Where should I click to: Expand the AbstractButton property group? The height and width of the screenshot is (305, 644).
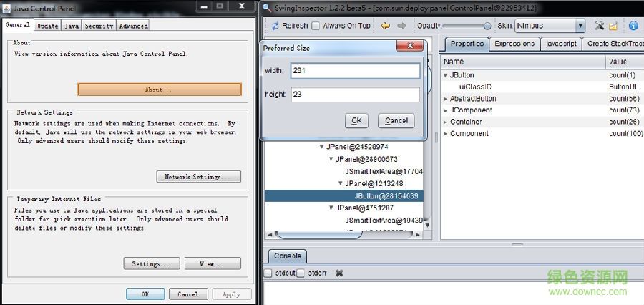coord(445,99)
